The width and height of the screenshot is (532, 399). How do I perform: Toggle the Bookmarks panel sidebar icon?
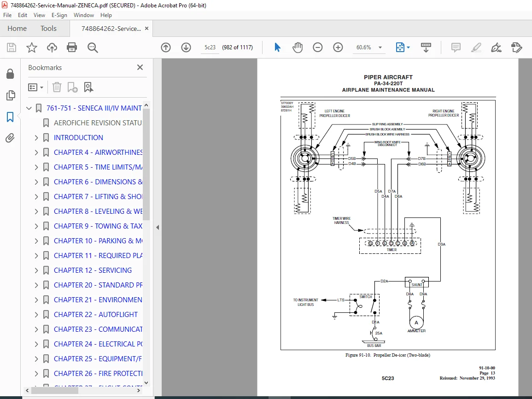coord(10,117)
